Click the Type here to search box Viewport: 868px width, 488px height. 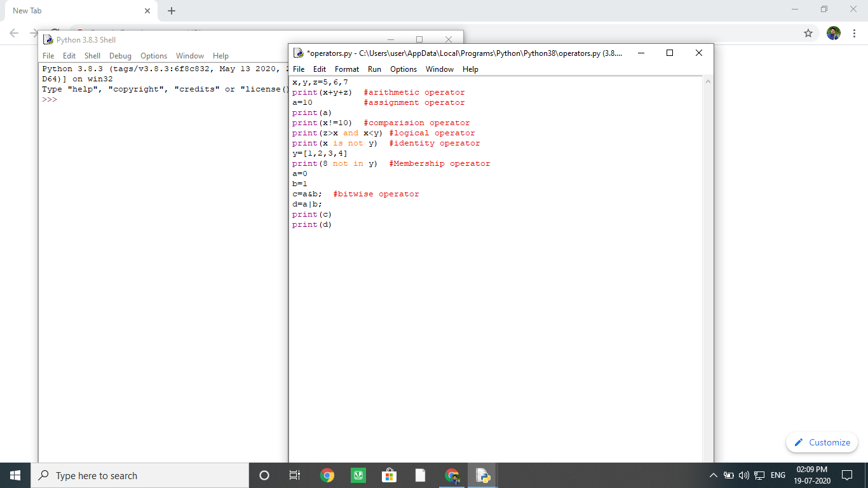[x=140, y=475]
